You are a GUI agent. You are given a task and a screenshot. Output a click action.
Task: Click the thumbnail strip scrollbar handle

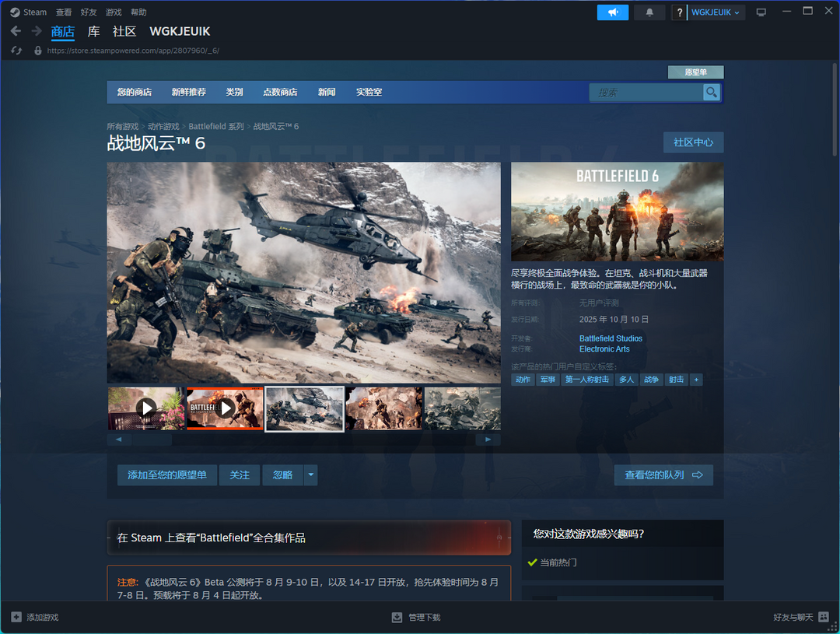[x=152, y=440]
